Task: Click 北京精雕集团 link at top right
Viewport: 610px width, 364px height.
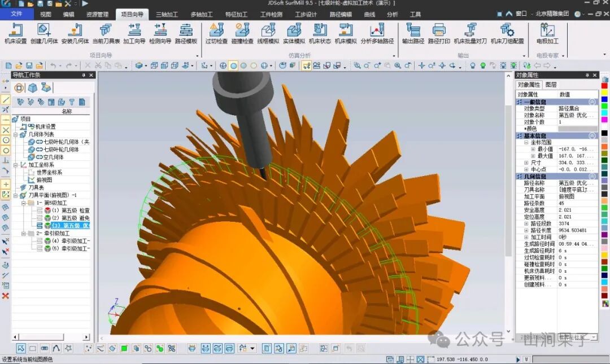Action: click(552, 14)
